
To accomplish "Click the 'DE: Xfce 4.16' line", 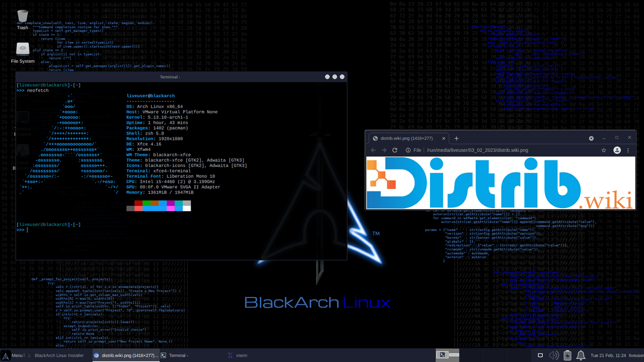I will click(144, 144).
